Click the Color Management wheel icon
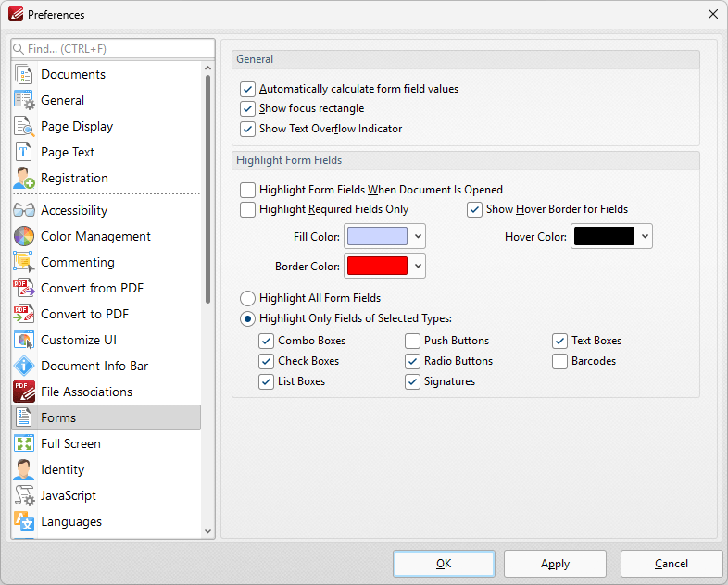 [24, 236]
